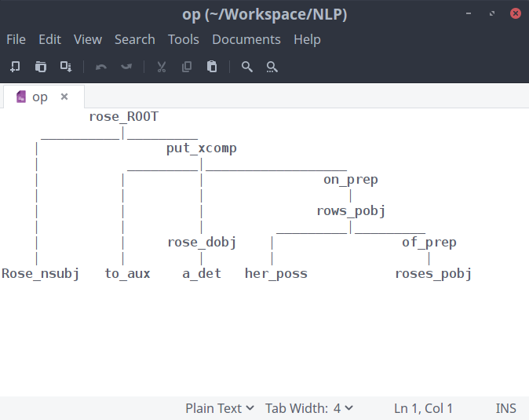Click the rose_ROOT text
529x420 pixels.
(x=123, y=117)
